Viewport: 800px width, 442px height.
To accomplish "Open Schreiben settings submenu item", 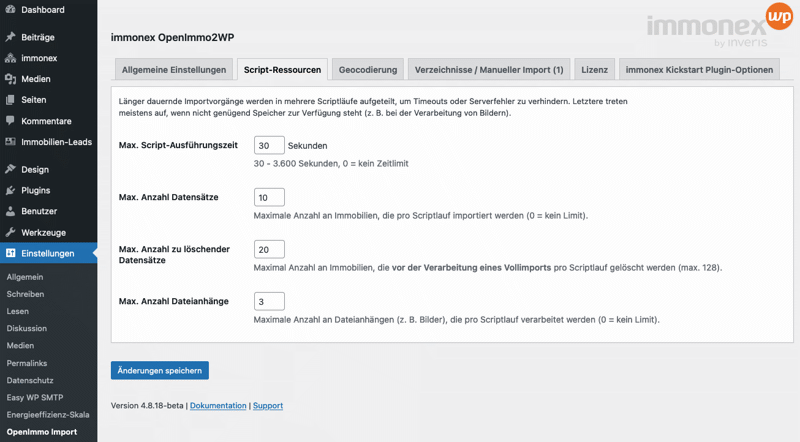I will [25, 294].
